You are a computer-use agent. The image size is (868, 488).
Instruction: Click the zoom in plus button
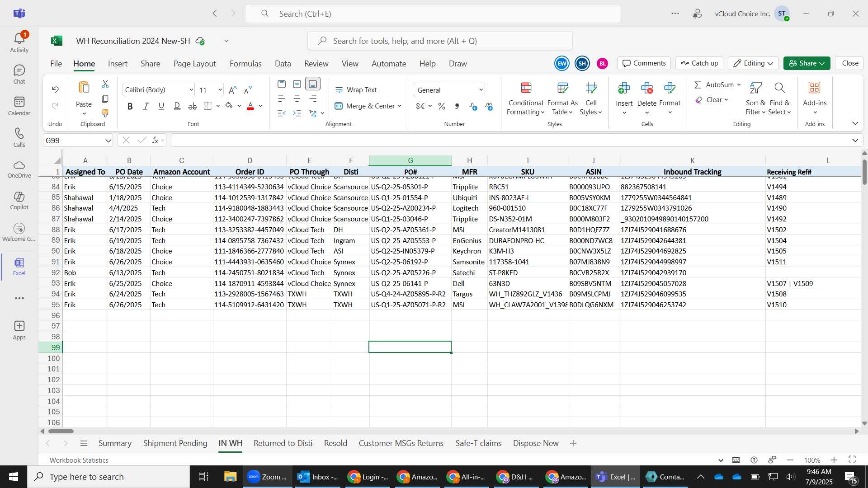click(x=834, y=460)
